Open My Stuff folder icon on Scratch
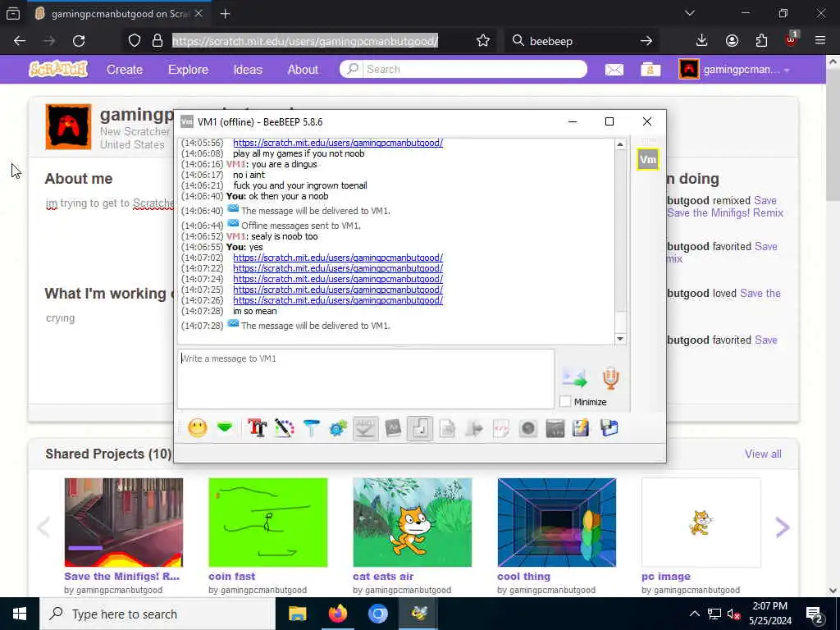840x630 pixels. click(651, 70)
